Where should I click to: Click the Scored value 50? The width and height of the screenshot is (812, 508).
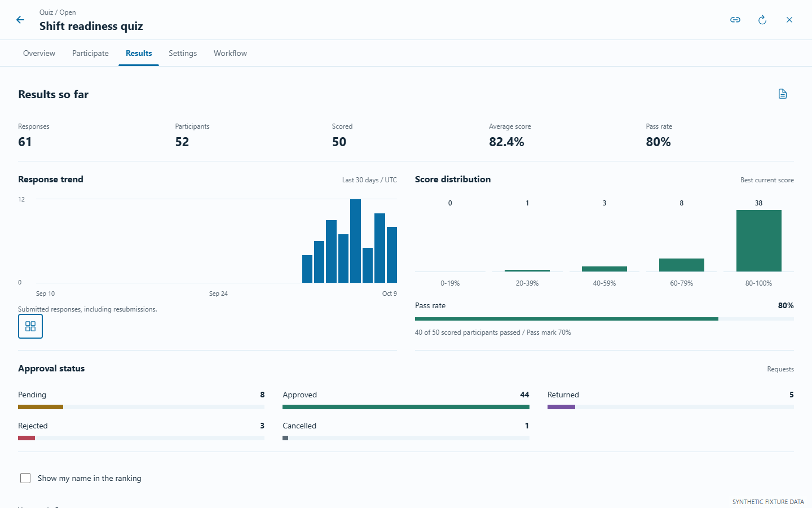339,142
